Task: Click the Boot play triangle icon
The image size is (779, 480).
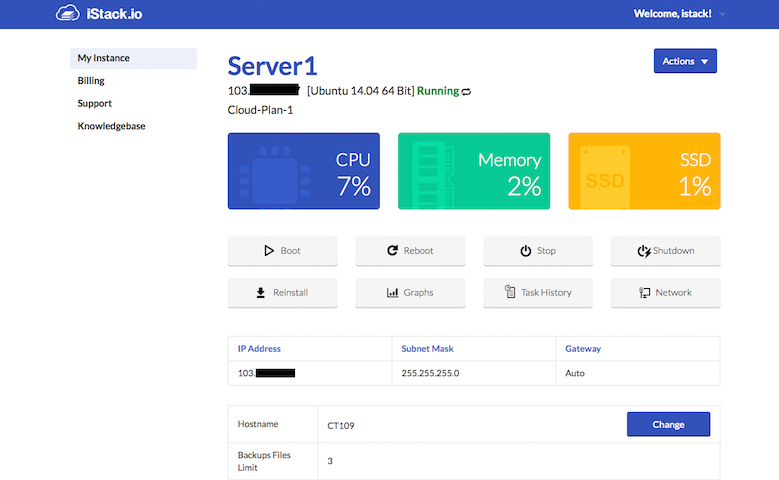Action: coord(269,250)
